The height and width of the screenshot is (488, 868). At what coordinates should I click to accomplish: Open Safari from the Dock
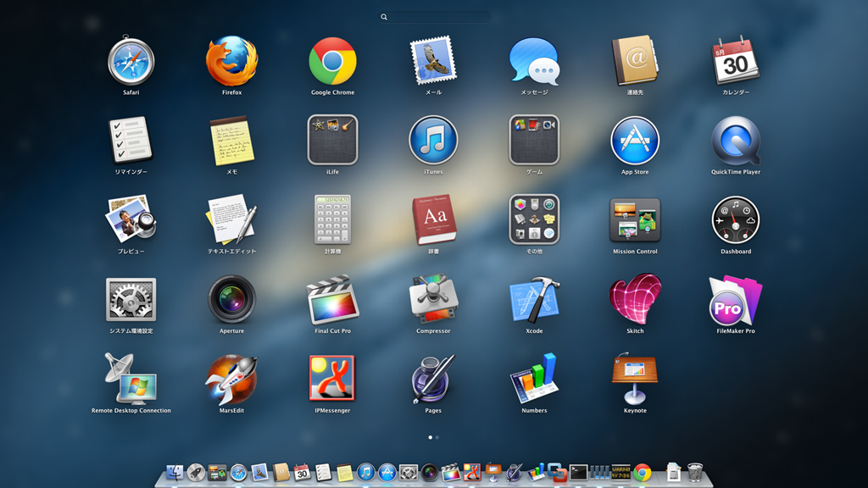238,473
